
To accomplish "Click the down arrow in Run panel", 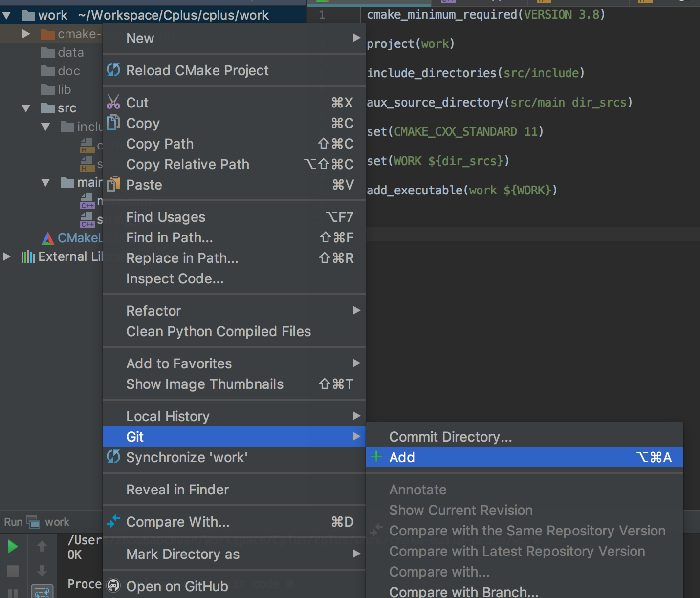I will [42, 570].
